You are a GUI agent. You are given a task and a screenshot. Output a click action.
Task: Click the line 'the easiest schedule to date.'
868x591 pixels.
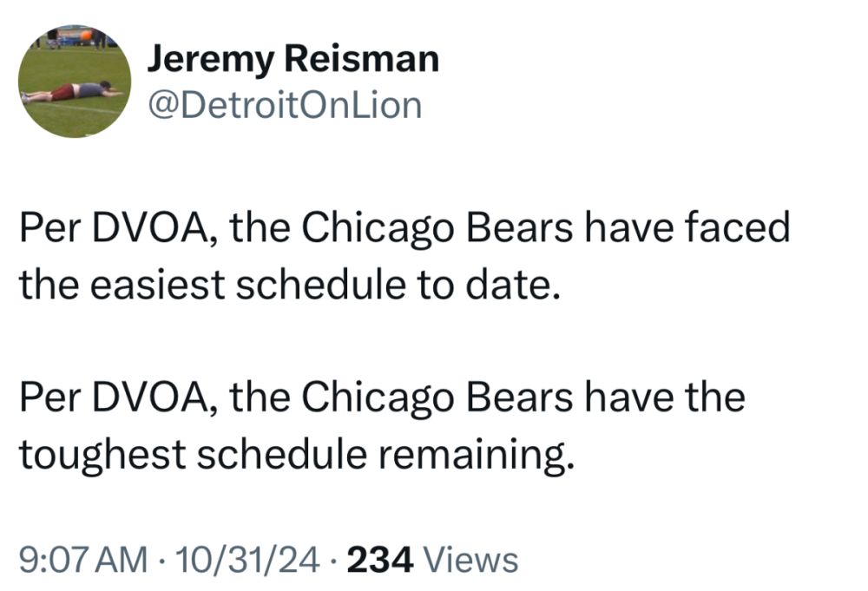coord(286,284)
